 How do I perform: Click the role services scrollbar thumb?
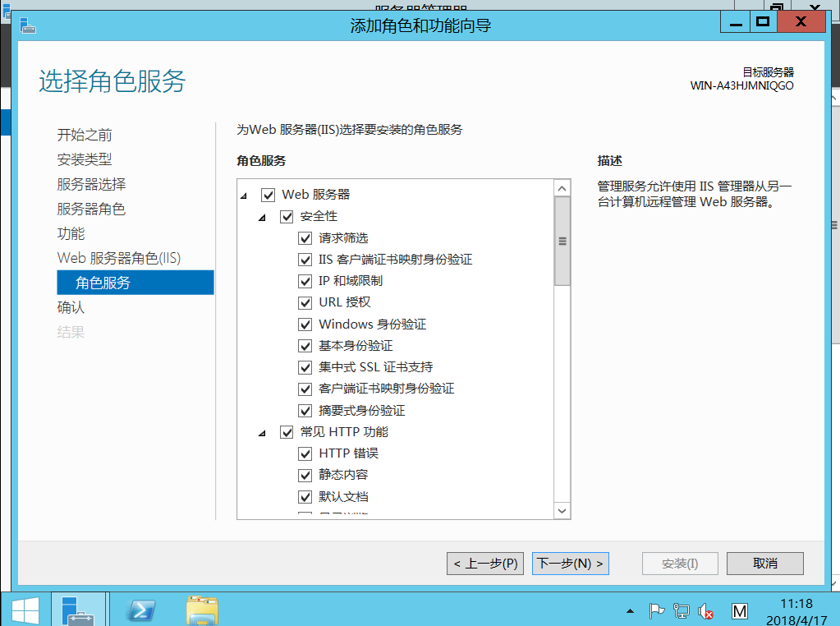point(562,242)
